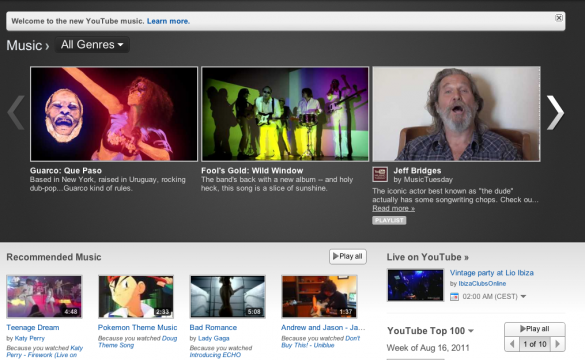Open the Andrew and Jason video thumbnail
Image resolution: width=585 pixels, height=360 pixels.
click(319, 297)
